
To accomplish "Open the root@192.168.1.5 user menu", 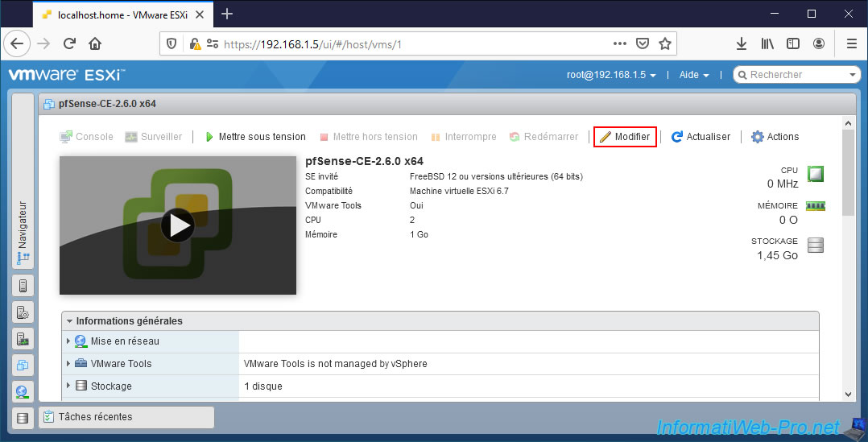I will pyautogui.click(x=612, y=75).
